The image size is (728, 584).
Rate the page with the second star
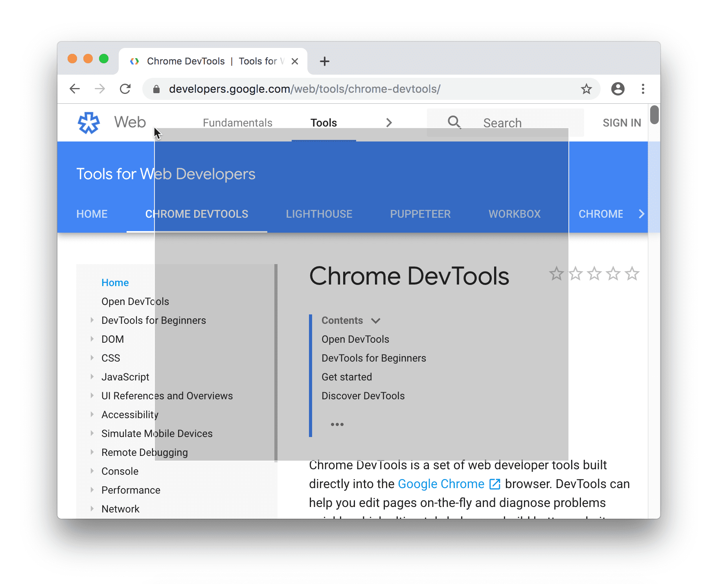[575, 274]
